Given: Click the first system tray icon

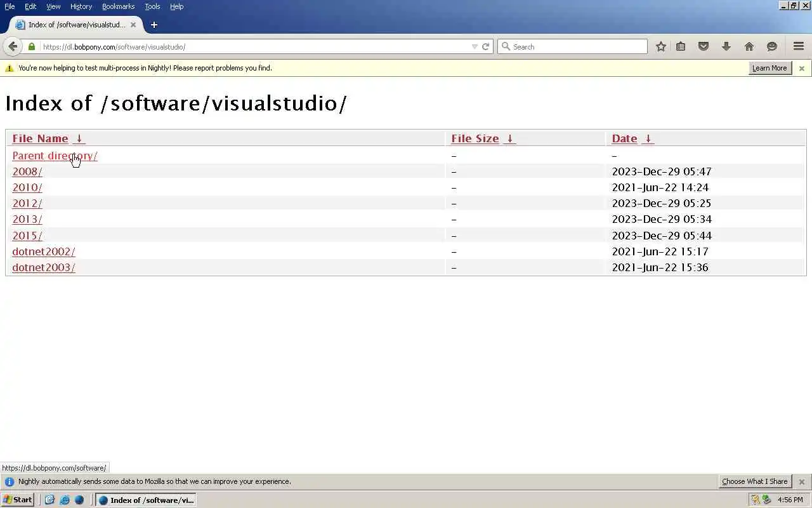Looking at the screenshot, I should (755, 500).
